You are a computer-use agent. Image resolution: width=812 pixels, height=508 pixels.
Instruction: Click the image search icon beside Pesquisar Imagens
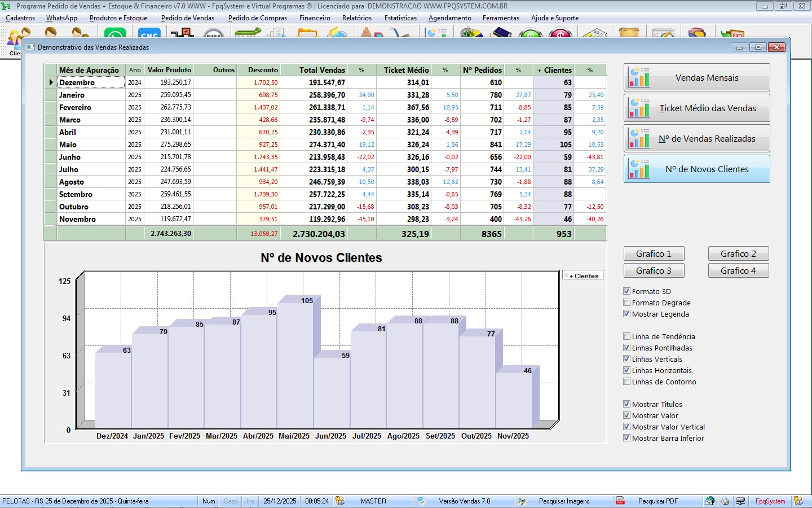point(522,501)
